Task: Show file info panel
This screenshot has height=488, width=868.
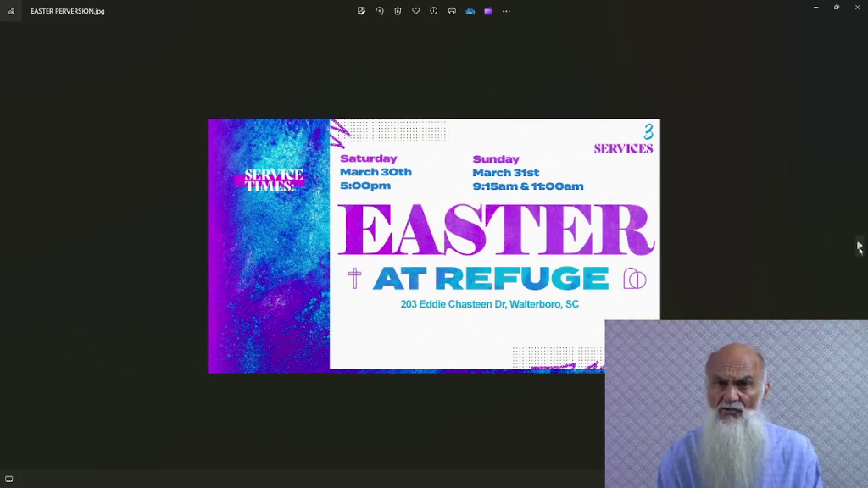Action: 433,11
